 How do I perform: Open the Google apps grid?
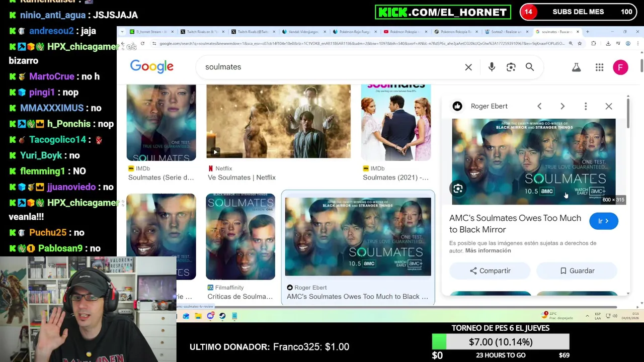pyautogui.click(x=599, y=67)
